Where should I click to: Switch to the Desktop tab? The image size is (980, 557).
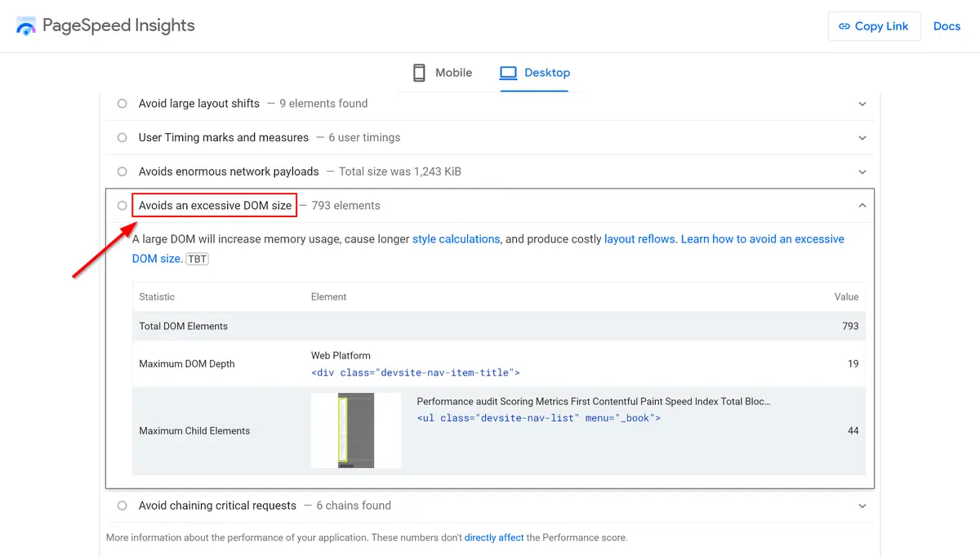(x=534, y=73)
